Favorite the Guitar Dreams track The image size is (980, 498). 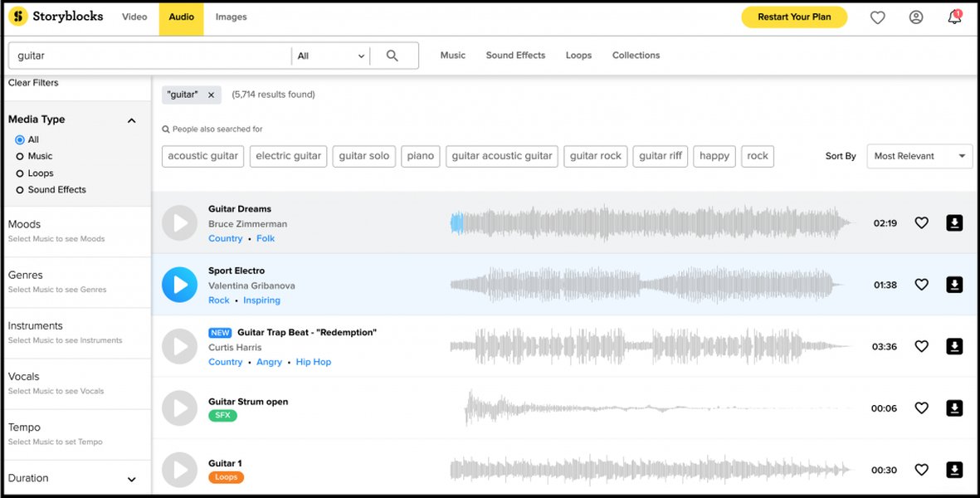pyautogui.click(x=921, y=223)
